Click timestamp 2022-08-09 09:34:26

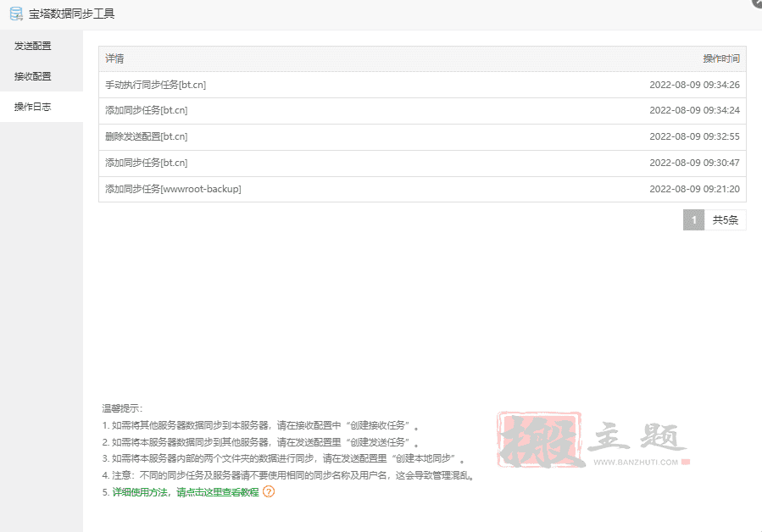(x=694, y=85)
